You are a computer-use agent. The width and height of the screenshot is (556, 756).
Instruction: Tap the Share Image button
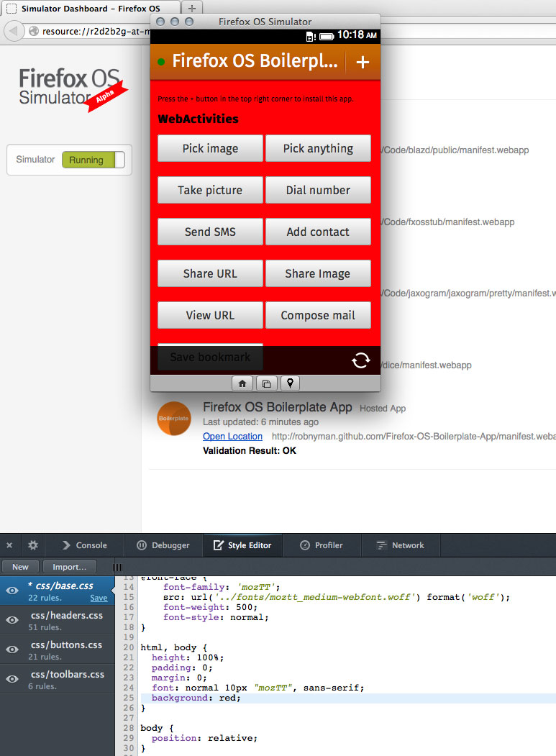point(318,273)
